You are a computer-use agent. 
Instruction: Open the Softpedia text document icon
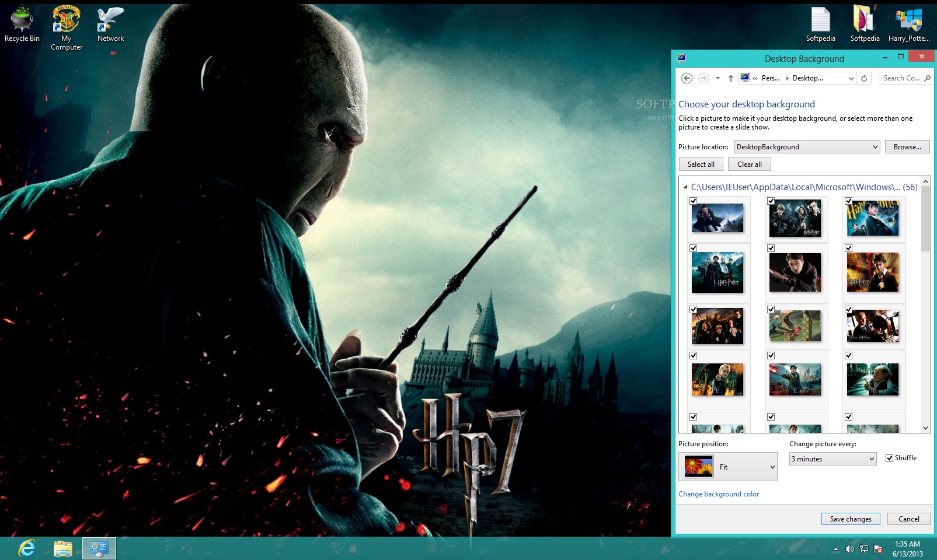[820, 24]
